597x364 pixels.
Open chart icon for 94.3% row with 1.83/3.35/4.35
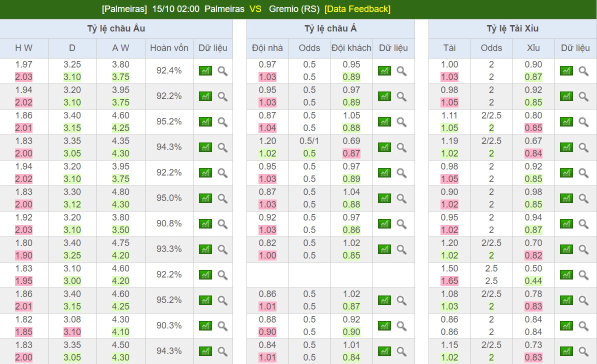coord(205,147)
